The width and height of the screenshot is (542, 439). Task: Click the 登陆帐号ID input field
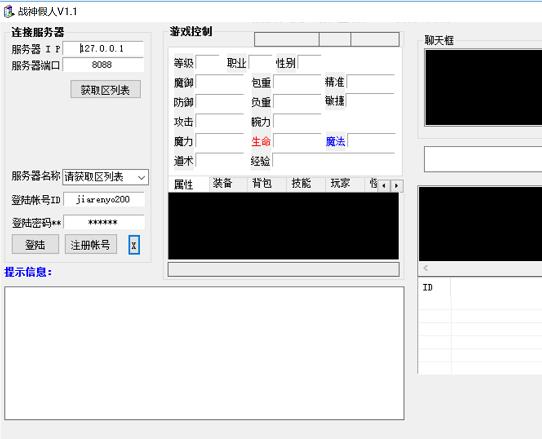pyautogui.click(x=104, y=200)
